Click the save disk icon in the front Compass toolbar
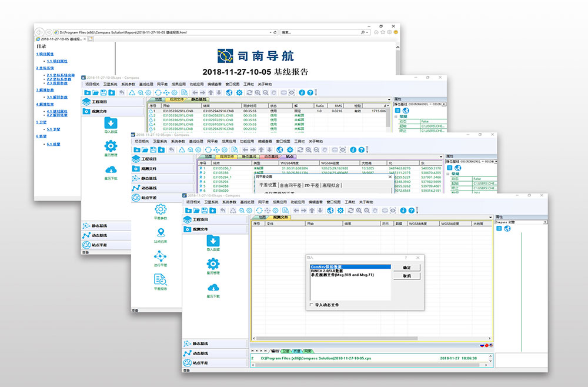The height and width of the screenshot is (387, 588). [x=205, y=211]
